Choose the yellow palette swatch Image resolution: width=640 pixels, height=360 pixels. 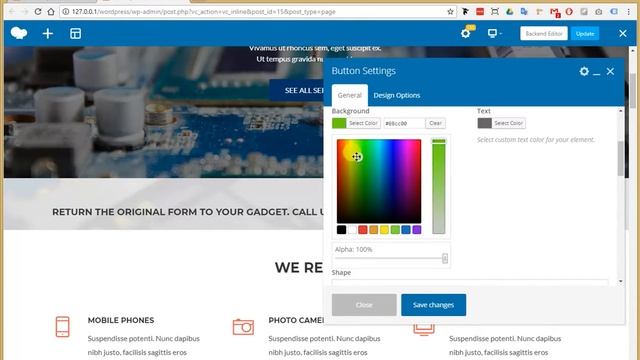click(x=384, y=230)
